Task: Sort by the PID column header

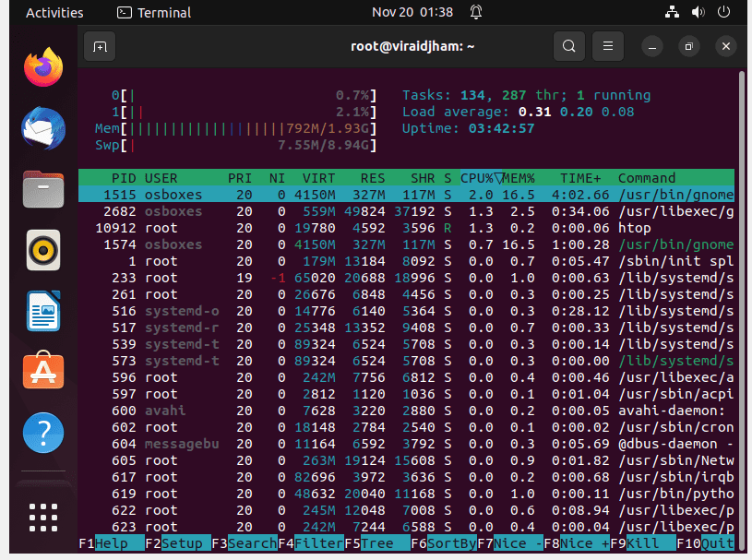Action: point(124,178)
